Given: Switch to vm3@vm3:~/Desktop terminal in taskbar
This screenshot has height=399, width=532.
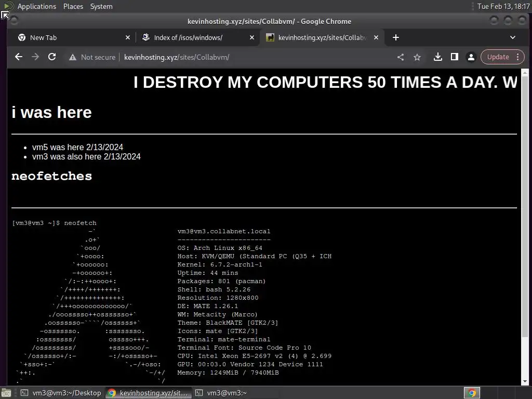Looking at the screenshot, I should click(x=61, y=393).
